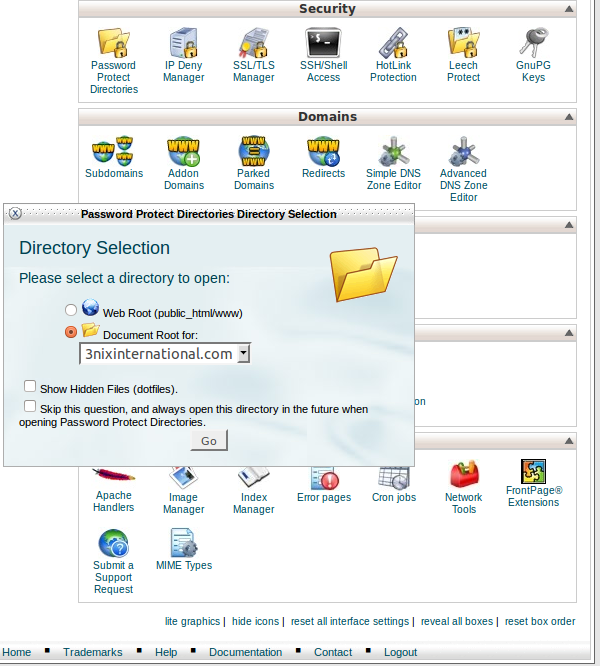This screenshot has height=666, width=600.
Task: Open FrontPage Extensions
Action: click(x=534, y=483)
